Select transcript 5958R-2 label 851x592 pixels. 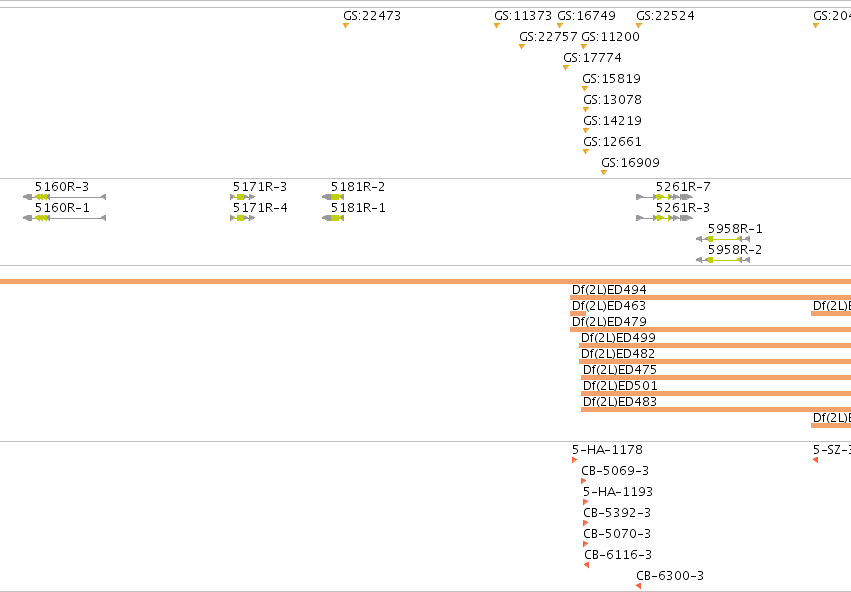coord(735,250)
